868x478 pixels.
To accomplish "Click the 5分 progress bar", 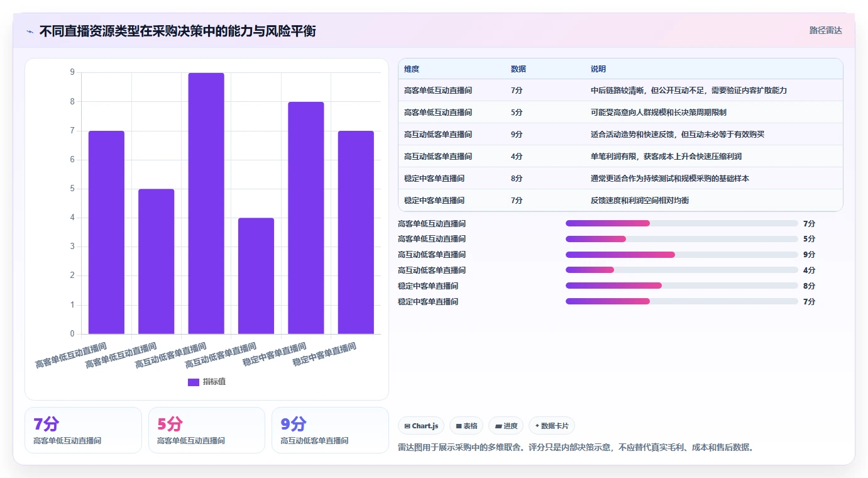I will pyautogui.click(x=682, y=239).
